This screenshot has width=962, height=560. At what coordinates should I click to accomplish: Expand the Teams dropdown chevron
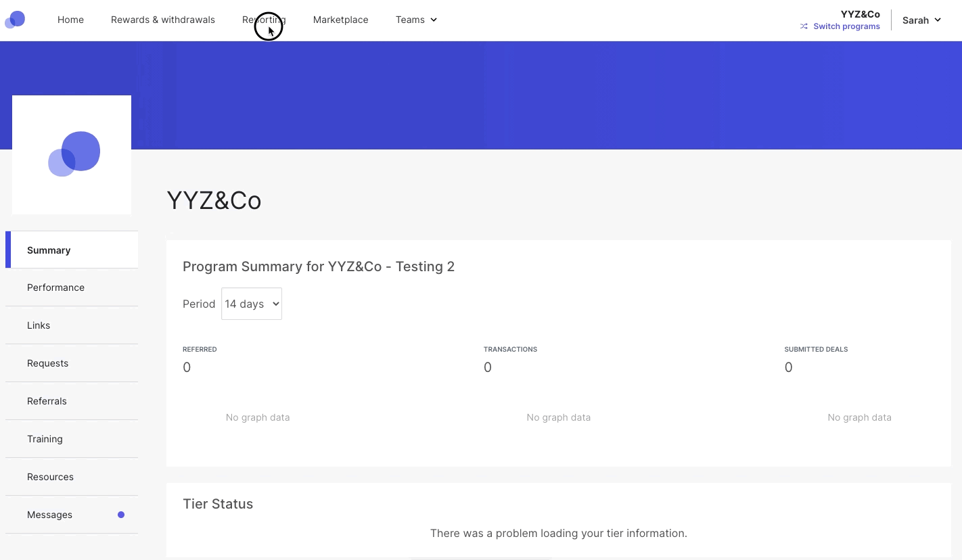[434, 20]
